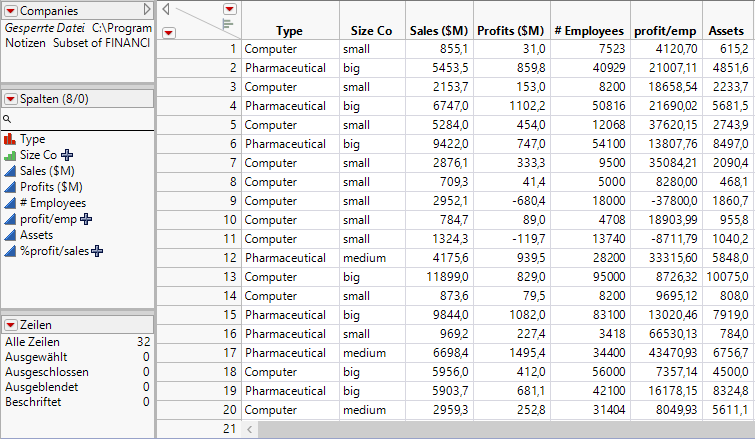This screenshot has height=439, width=755.
Task: Click the Type cell in row 17
Action: pyautogui.click(x=290, y=353)
